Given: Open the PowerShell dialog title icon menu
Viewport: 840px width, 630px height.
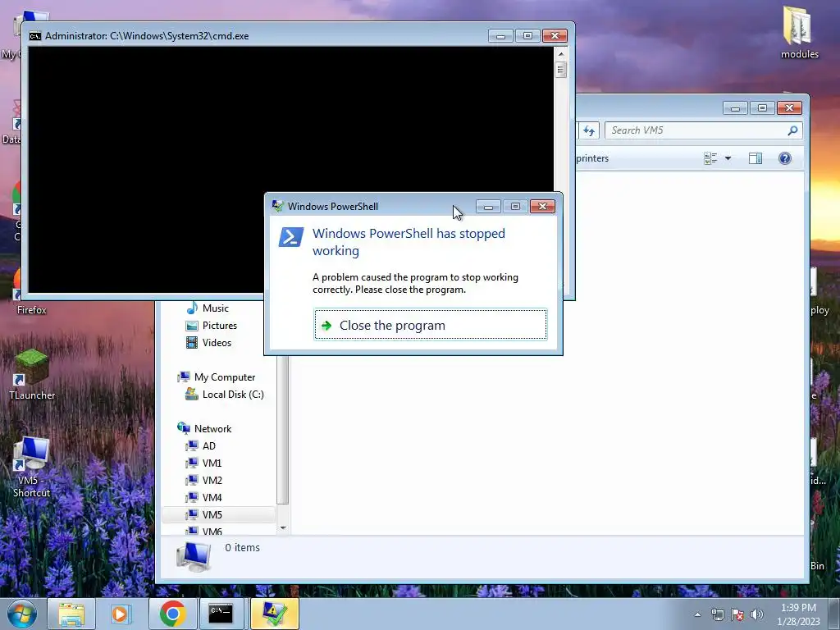Looking at the screenshot, I should [277, 206].
